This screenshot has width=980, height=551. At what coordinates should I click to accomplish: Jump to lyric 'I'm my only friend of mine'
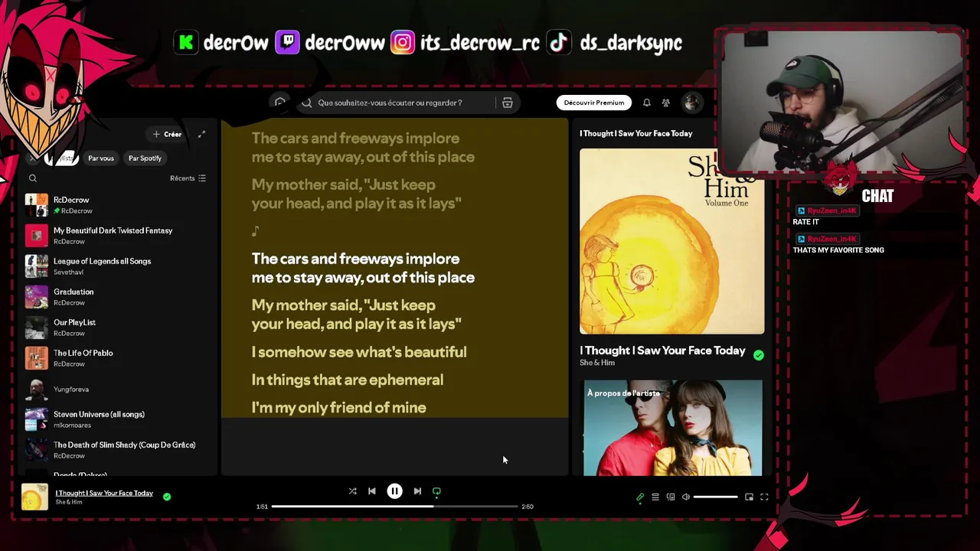click(339, 408)
